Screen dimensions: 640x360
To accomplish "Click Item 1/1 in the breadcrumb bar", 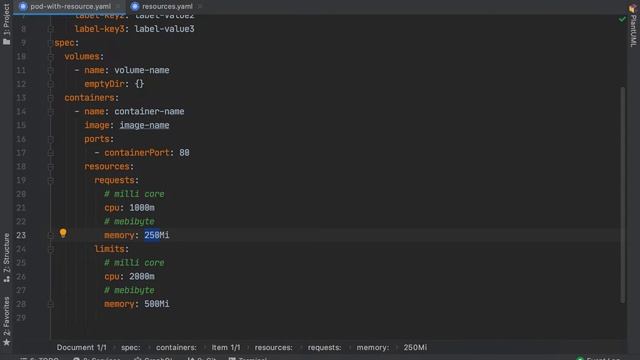I will coord(226,347).
